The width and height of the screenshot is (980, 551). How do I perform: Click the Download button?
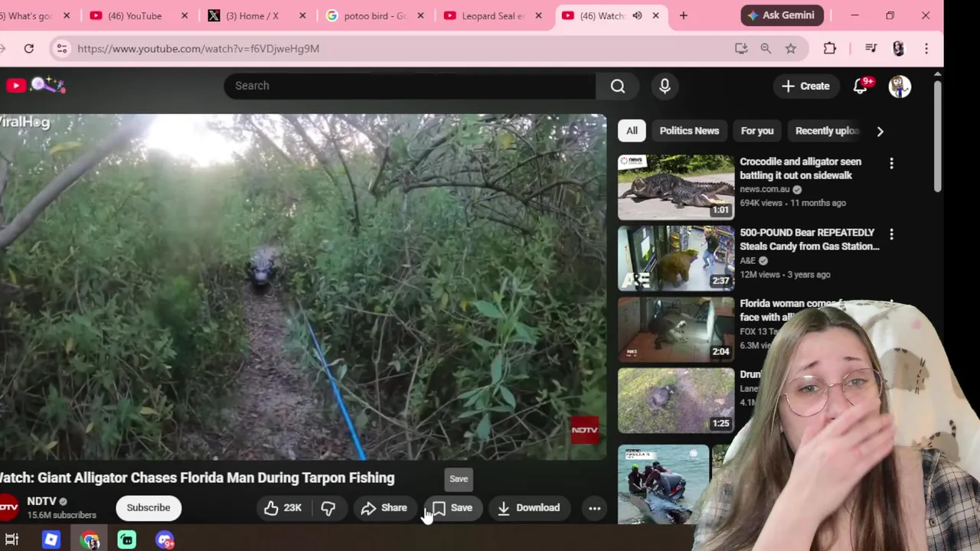pos(528,507)
